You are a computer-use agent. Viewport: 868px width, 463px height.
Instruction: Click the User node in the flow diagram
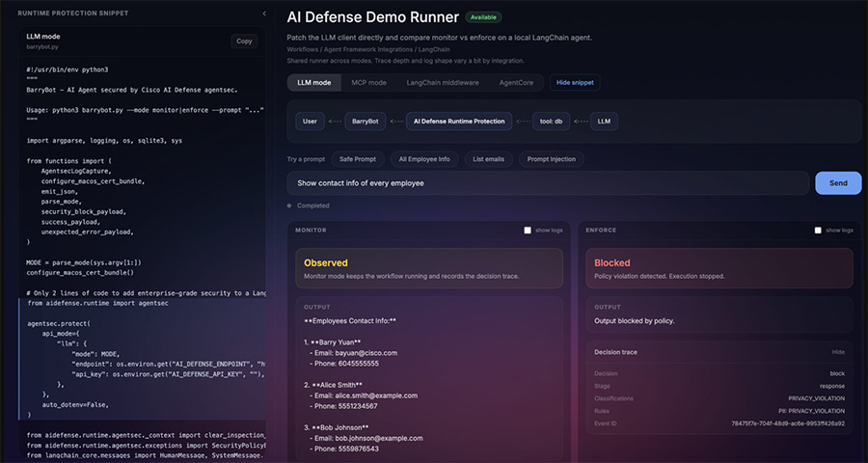coord(310,122)
